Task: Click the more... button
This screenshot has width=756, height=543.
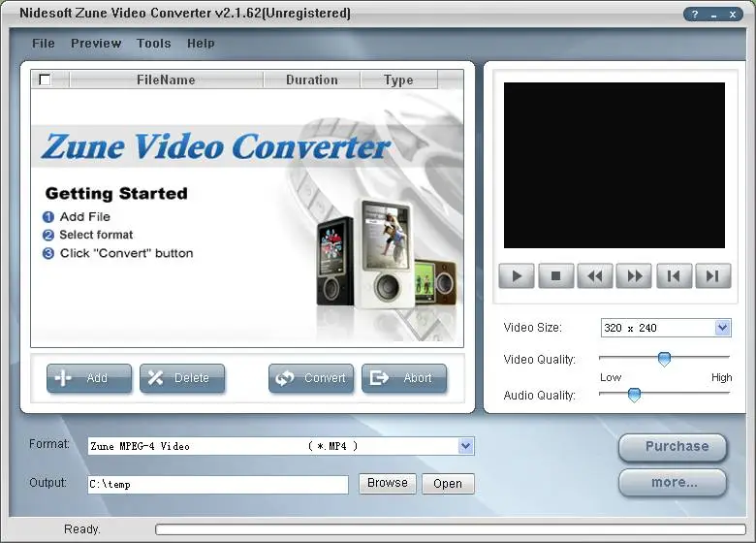Action: click(673, 483)
